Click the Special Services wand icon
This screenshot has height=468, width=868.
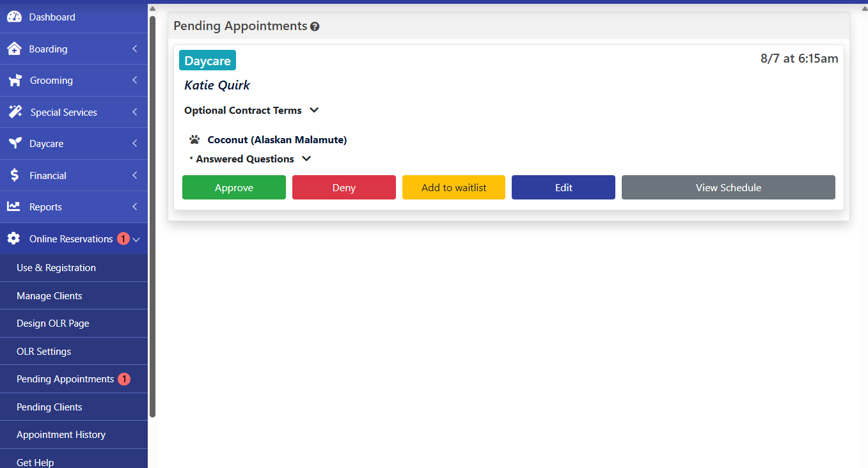tap(15, 112)
